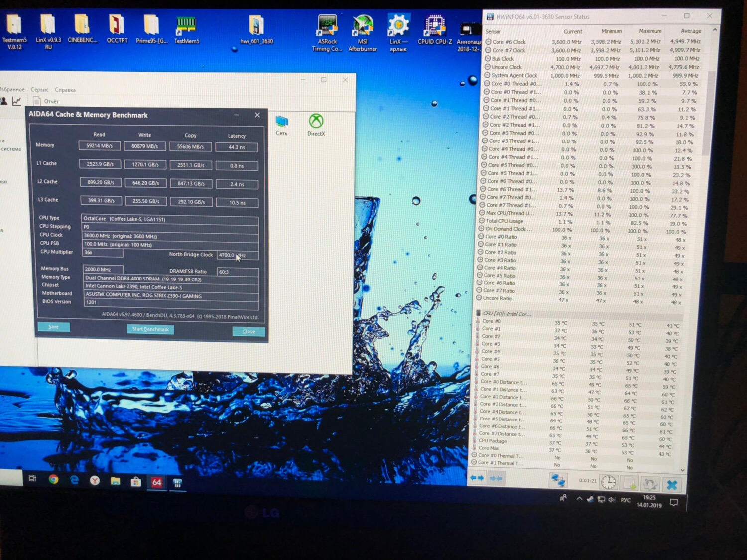
Task: Open Google Chrome from the taskbar
Action: tap(54, 479)
